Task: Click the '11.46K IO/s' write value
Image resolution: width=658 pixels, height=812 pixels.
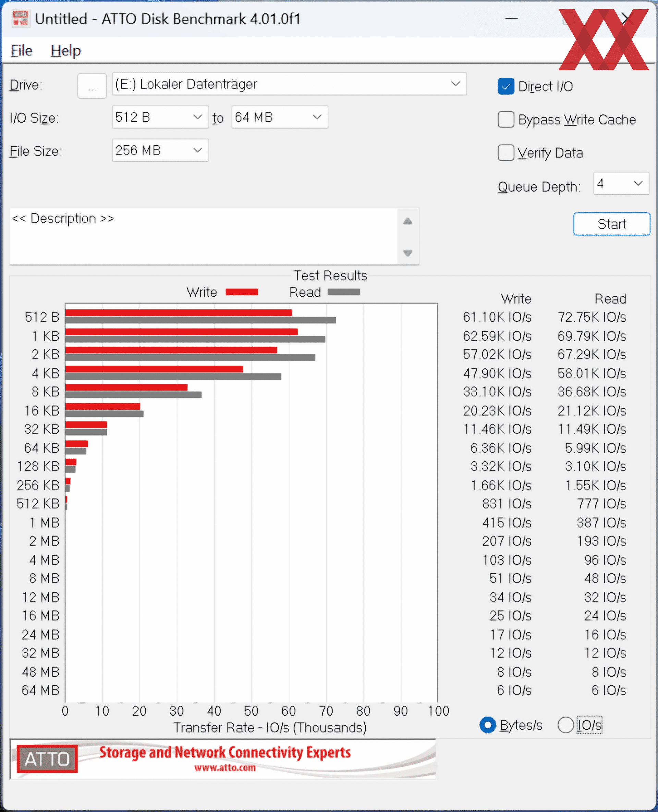Action: [497, 429]
